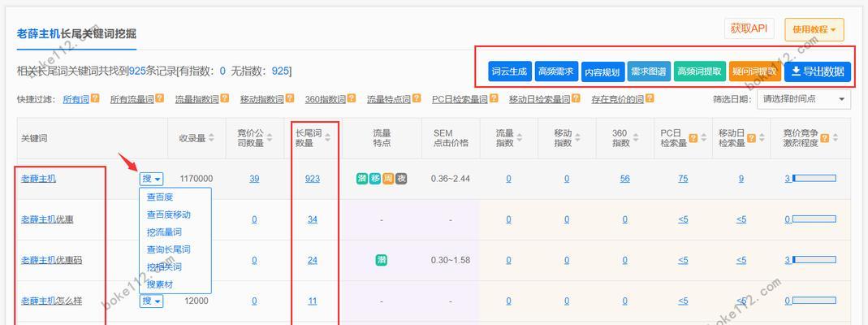Open the 老薛主机 keyword link
868x325 pixels.
38,179
